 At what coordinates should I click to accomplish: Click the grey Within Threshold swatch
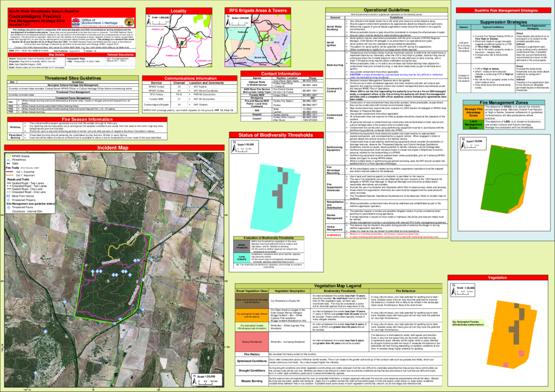[242, 246]
